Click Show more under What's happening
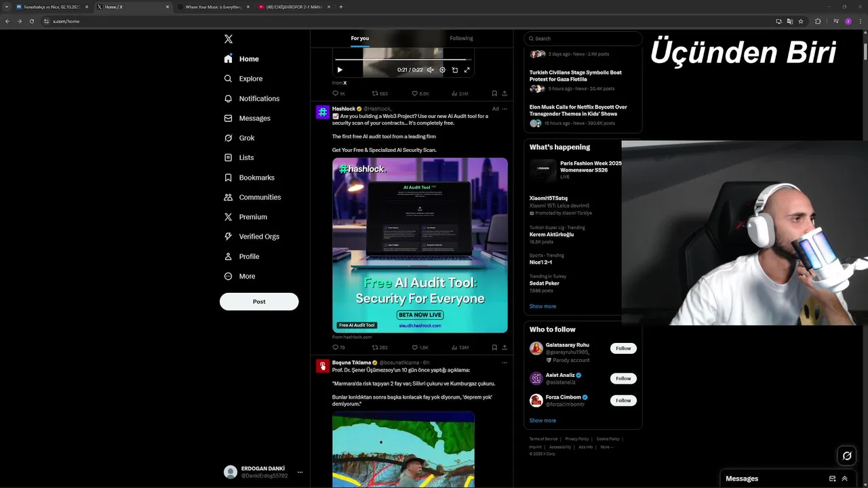868x488 pixels. pos(542,306)
